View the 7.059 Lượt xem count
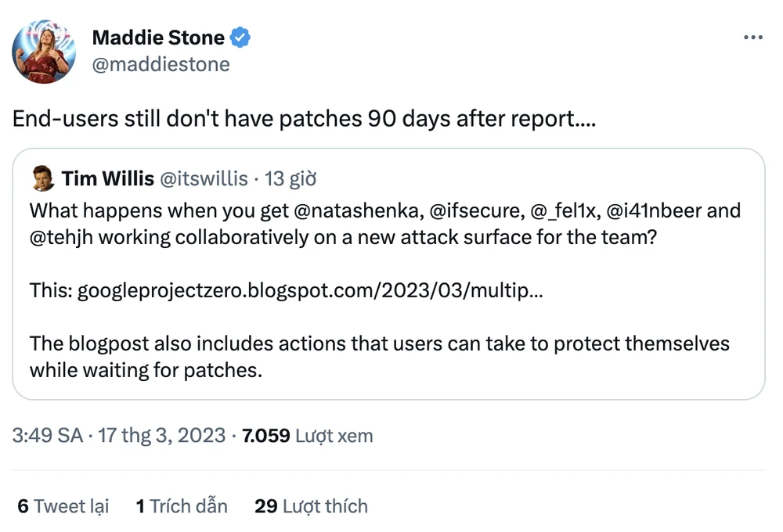This screenshot has height=532, width=783. [308, 436]
